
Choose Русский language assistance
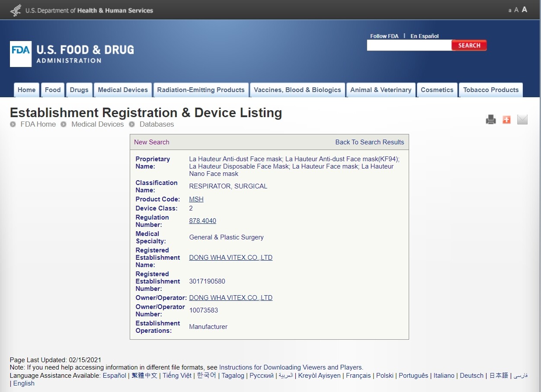click(262, 376)
